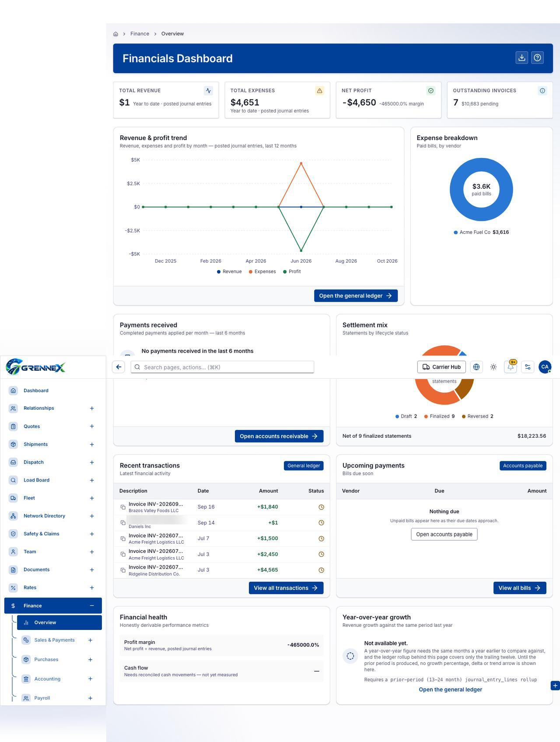Click View all transactions button
The width and height of the screenshot is (560, 742).
click(x=286, y=588)
